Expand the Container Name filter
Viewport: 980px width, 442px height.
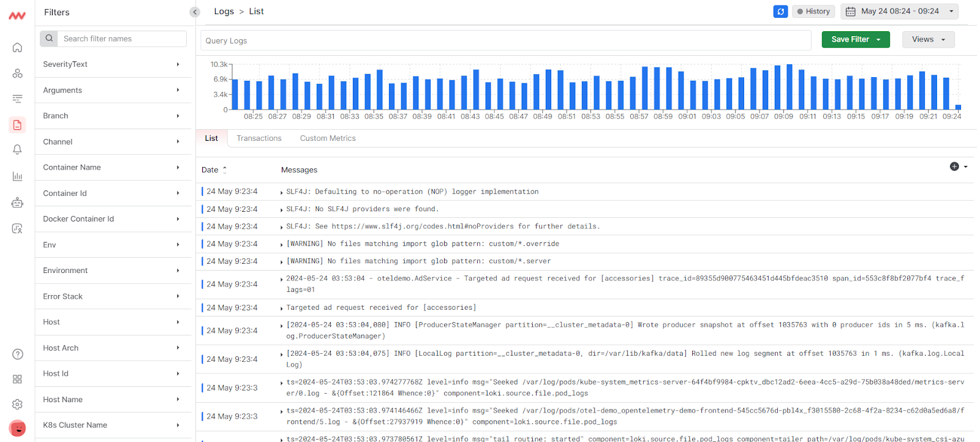[113, 167]
